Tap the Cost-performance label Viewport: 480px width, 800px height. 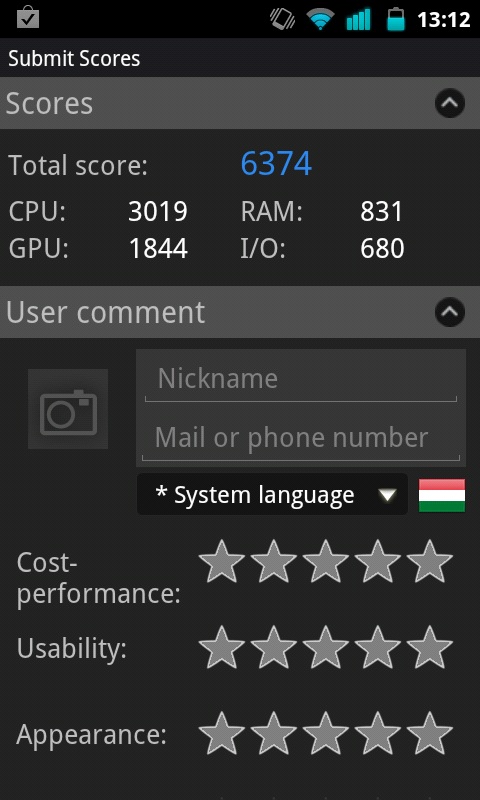pyautogui.click(x=98, y=579)
